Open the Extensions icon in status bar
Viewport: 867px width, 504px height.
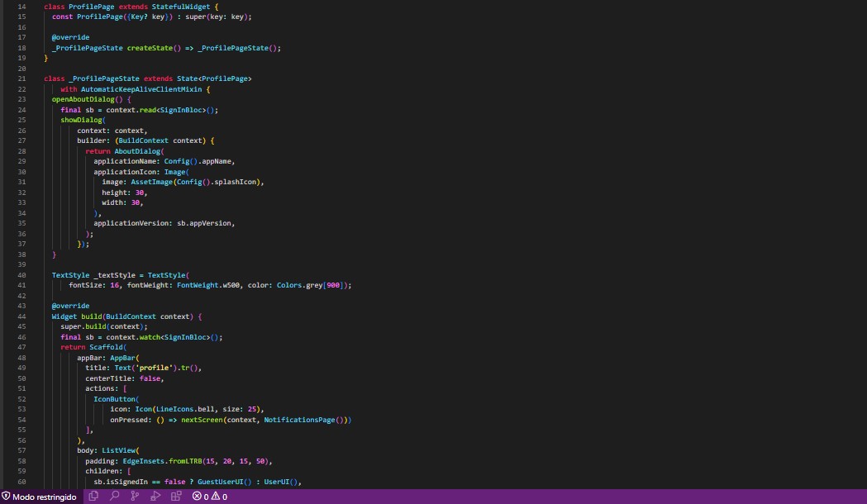click(x=176, y=497)
